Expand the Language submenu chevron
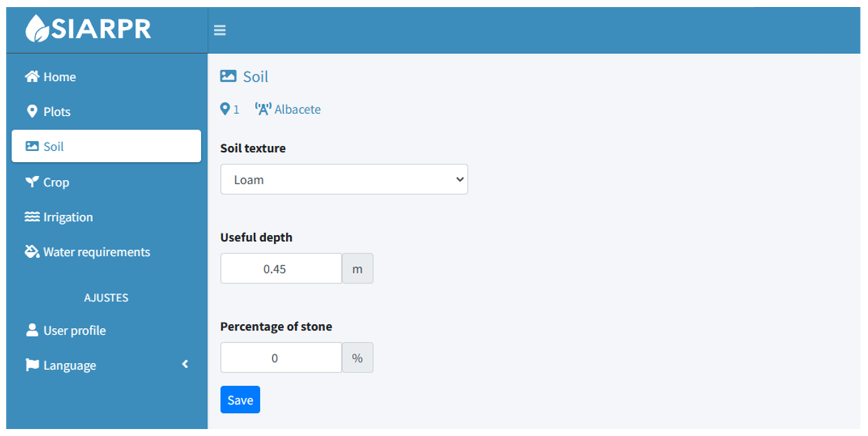This screenshot has width=868, height=436. [185, 364]
